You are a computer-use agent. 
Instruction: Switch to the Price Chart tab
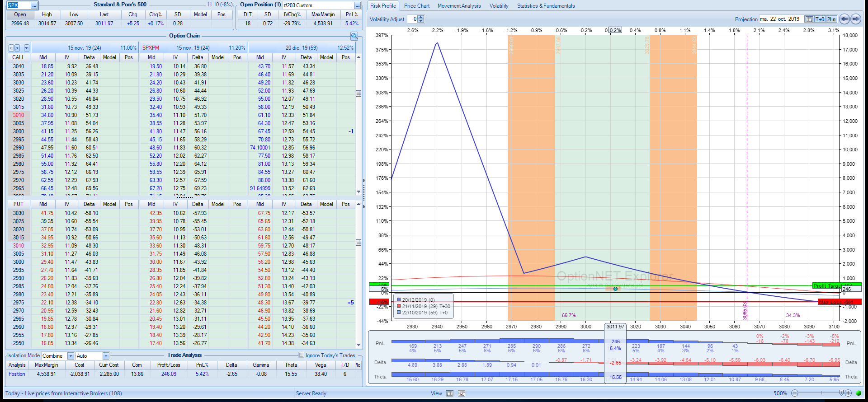pyautogui.click(x=416, y=6)
